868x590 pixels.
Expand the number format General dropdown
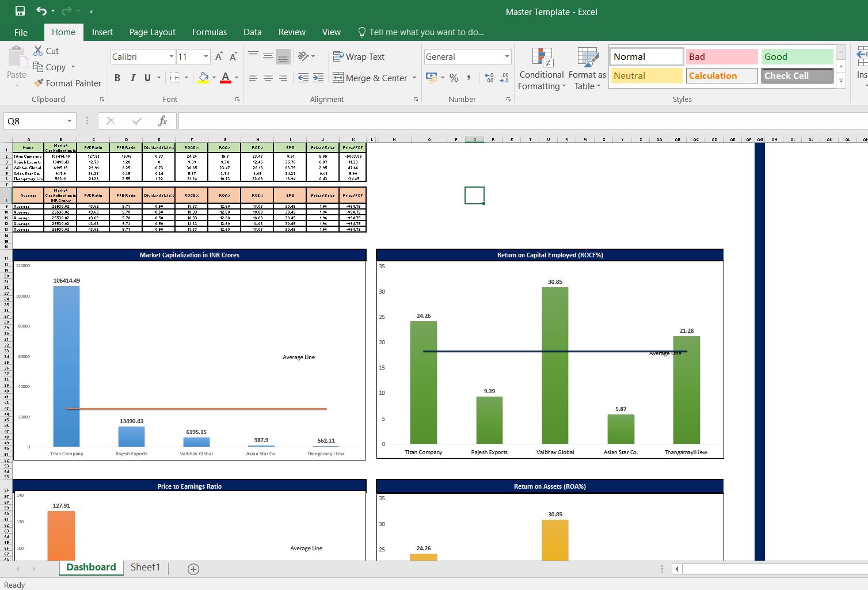(x=507, y=56)
